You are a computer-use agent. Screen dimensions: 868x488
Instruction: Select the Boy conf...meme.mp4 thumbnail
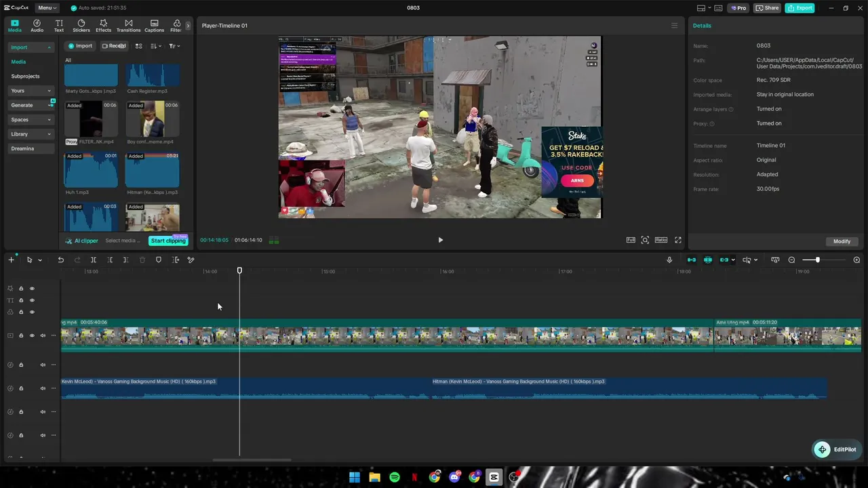pos(153,119)
